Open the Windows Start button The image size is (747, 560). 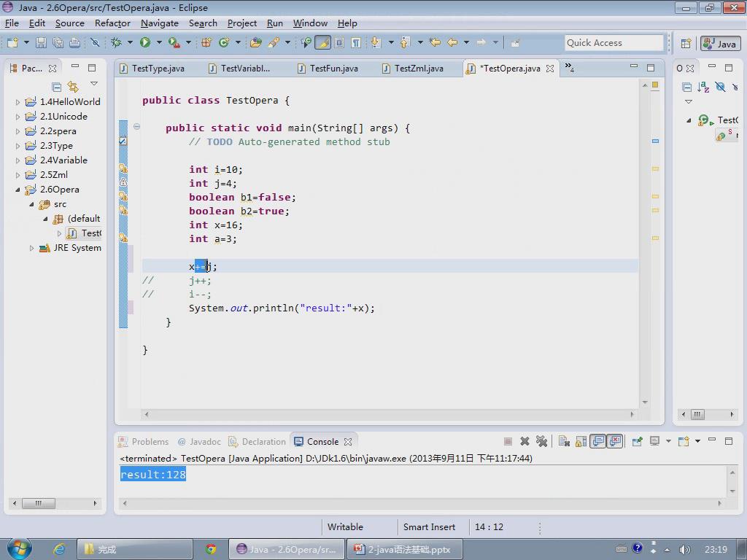(x=20, y=548)
